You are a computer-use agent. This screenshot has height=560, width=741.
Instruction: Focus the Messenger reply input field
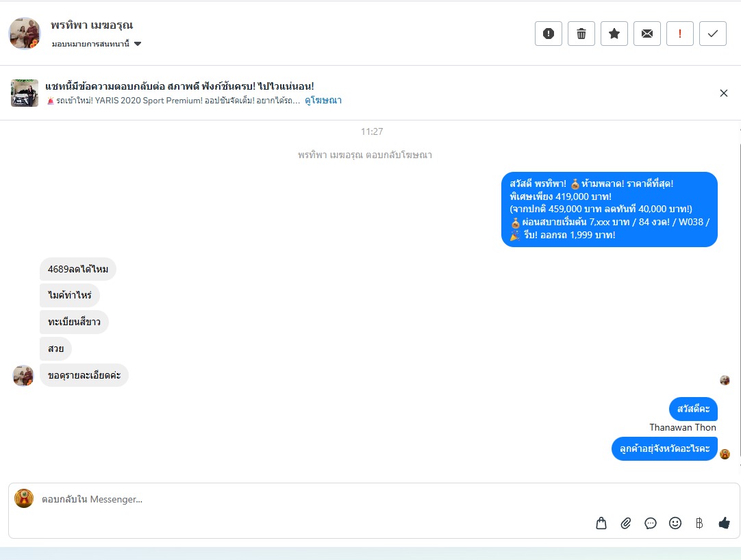click(312, 499)
